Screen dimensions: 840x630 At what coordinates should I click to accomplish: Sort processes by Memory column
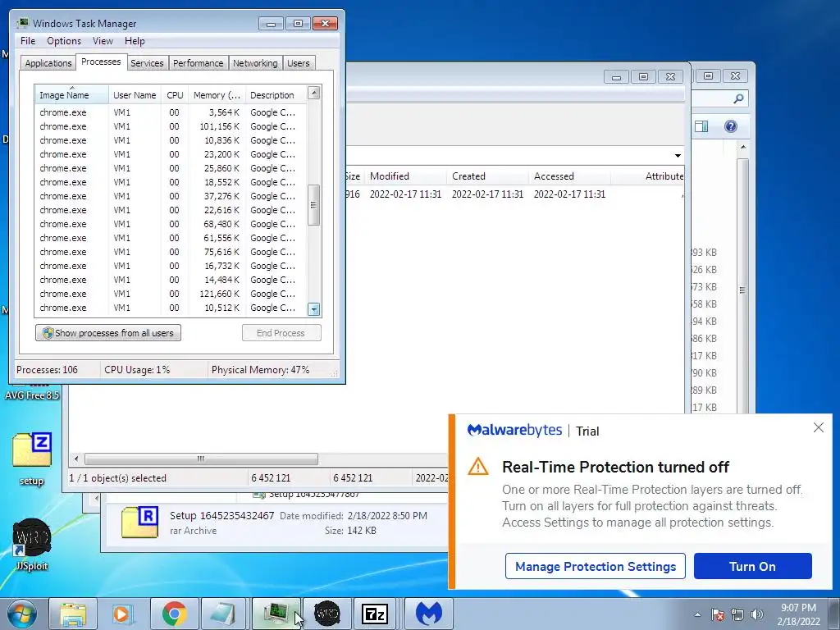217,95
